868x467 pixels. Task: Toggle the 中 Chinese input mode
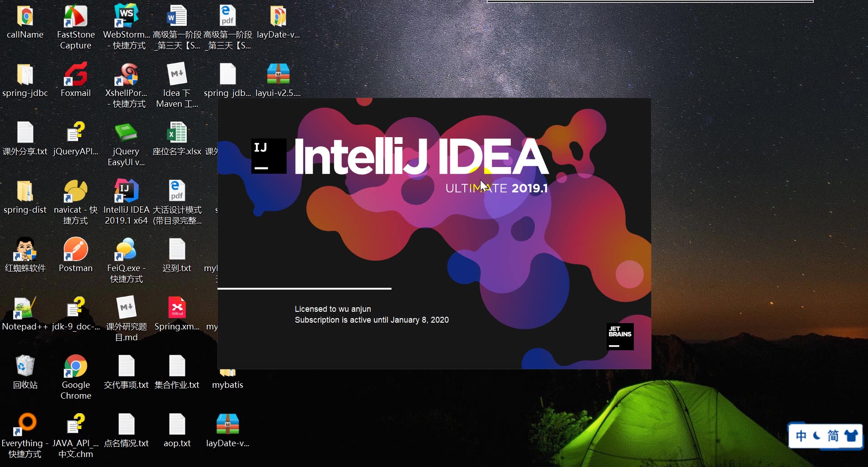coord(801,436)
